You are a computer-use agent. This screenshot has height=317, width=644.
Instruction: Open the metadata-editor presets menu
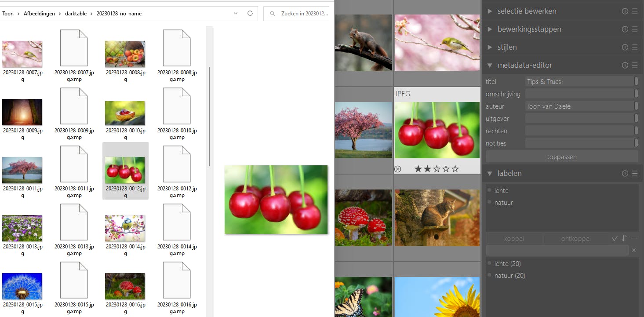635,66
